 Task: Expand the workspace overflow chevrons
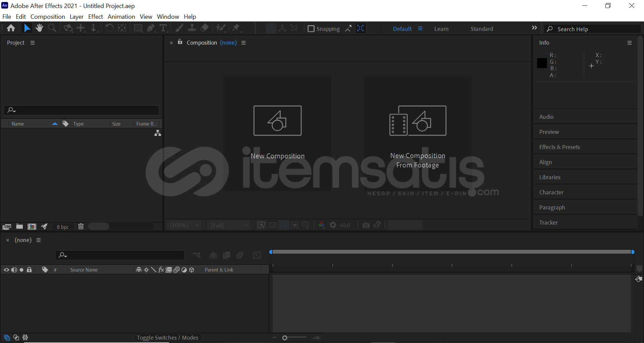pyautogui.click(x=534, y=28)
